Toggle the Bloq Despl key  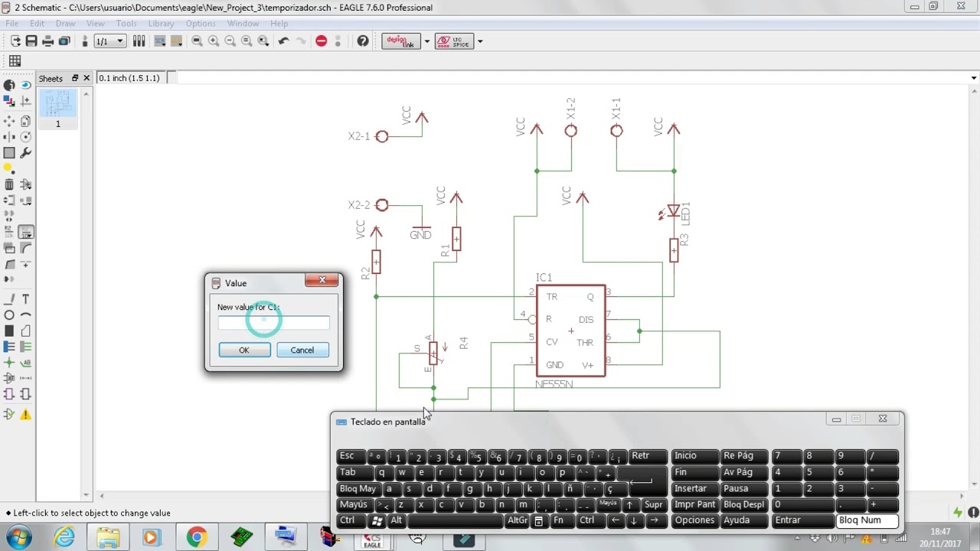(x=743, y=505)
